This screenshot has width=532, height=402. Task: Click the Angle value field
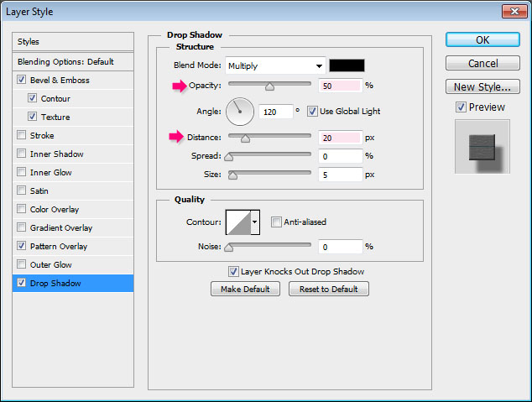coord(275,112)
